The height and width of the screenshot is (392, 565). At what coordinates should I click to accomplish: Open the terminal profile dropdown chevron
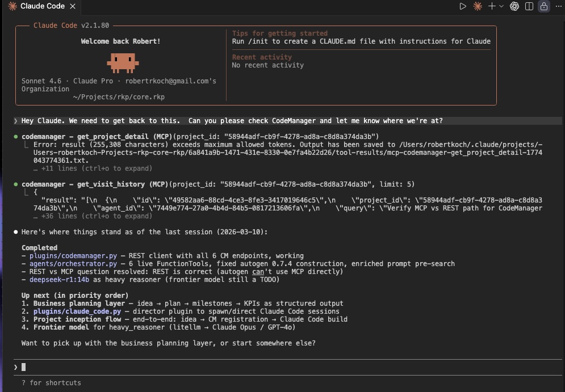tap(500, 6)
